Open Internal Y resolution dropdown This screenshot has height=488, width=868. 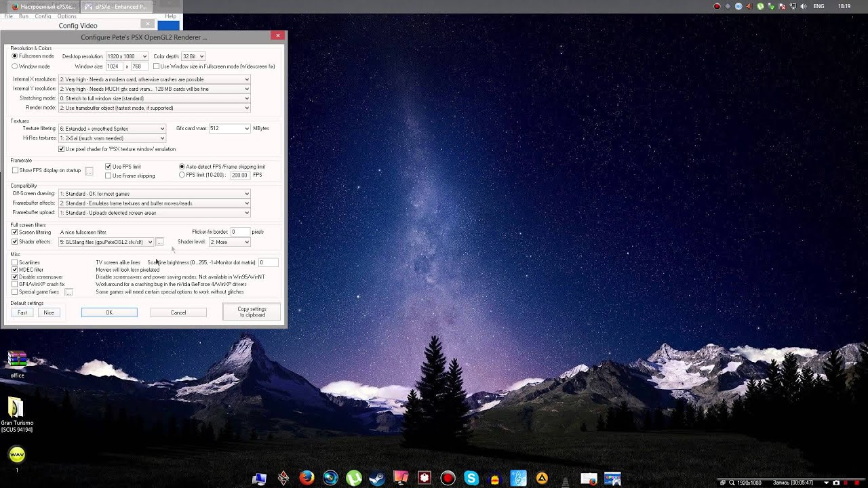pos(155,89)
